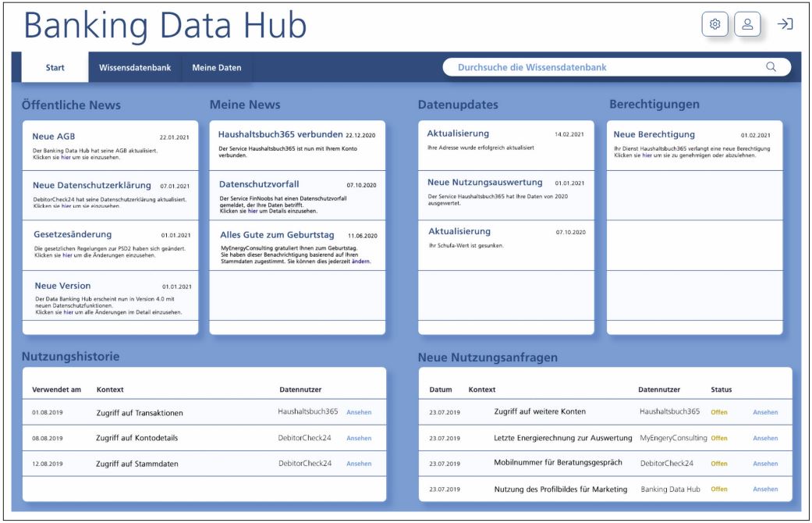Follow 'hier' link in Neue Version news
The image size is (812, 523).
69,312
